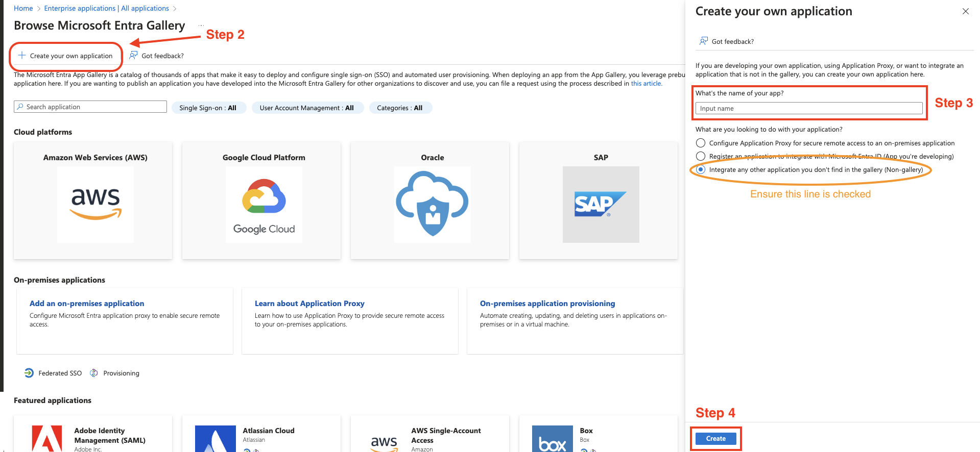The image size is (980, 452).
Task: Select the Oracle title text
Action: pos(433,158)
